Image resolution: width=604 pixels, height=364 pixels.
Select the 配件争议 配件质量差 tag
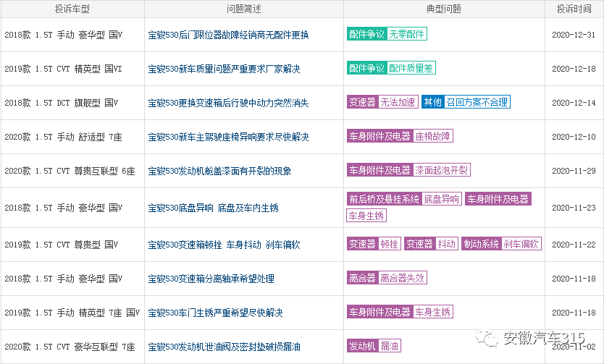pos(391,68)
